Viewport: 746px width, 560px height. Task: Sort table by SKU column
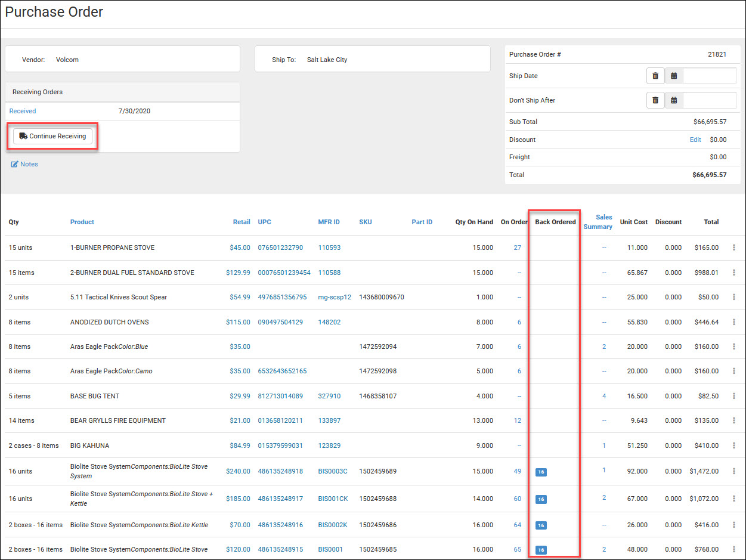[366, 222]
